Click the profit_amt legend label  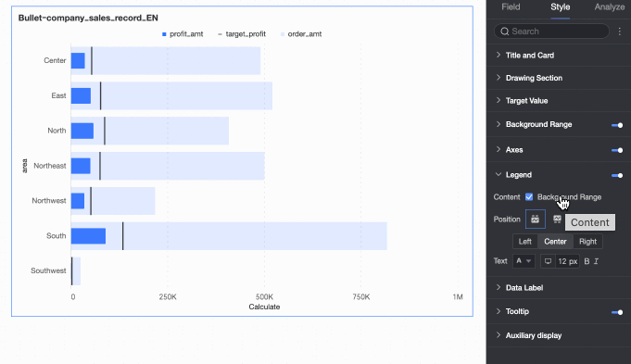(x=186, y=34)
